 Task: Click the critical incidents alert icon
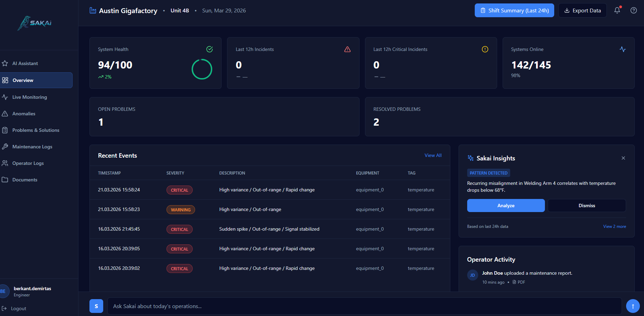coord(485,49)
